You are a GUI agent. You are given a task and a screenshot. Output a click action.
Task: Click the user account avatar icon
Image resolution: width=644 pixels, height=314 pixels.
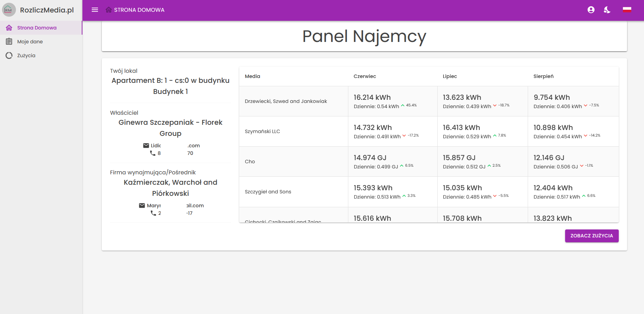click(x=591, y=10)
